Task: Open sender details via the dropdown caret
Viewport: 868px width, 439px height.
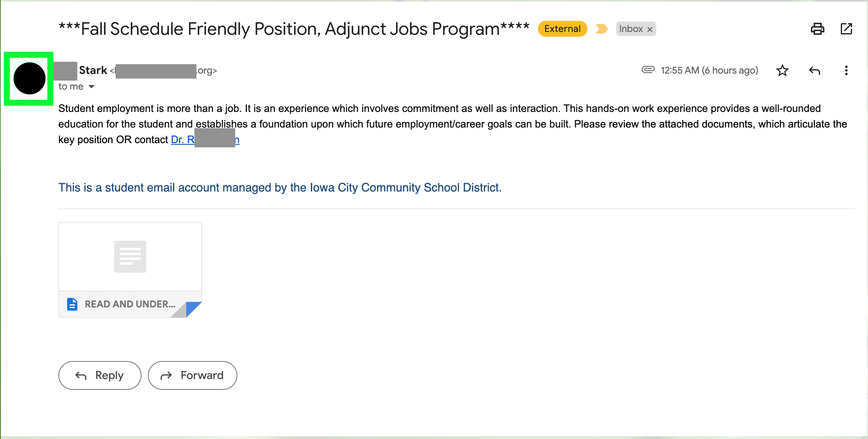Action: [x=91, y=86]
